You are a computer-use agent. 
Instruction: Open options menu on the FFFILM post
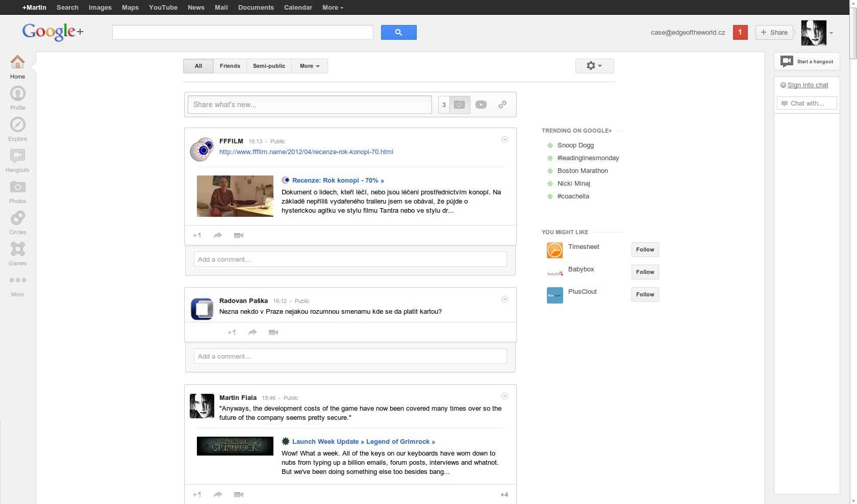pyautogui.click(x=505, y=139)
